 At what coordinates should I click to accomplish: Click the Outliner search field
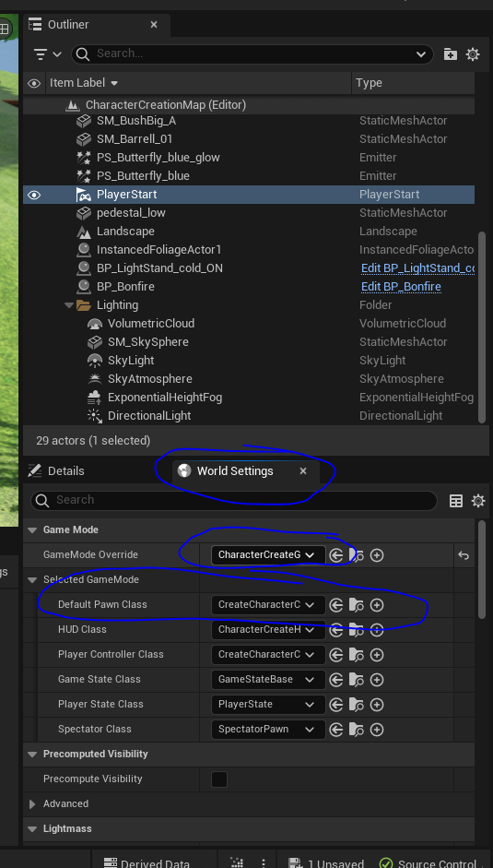click(252, 54)
